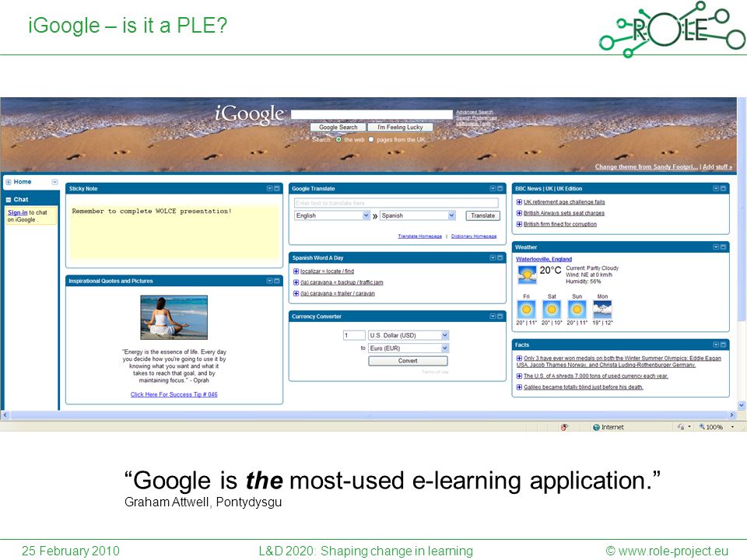Select 'pages from the UK' radio button
Image resolution: width=747 pixels, height=560 pixels.
click(x=371, y=139)
